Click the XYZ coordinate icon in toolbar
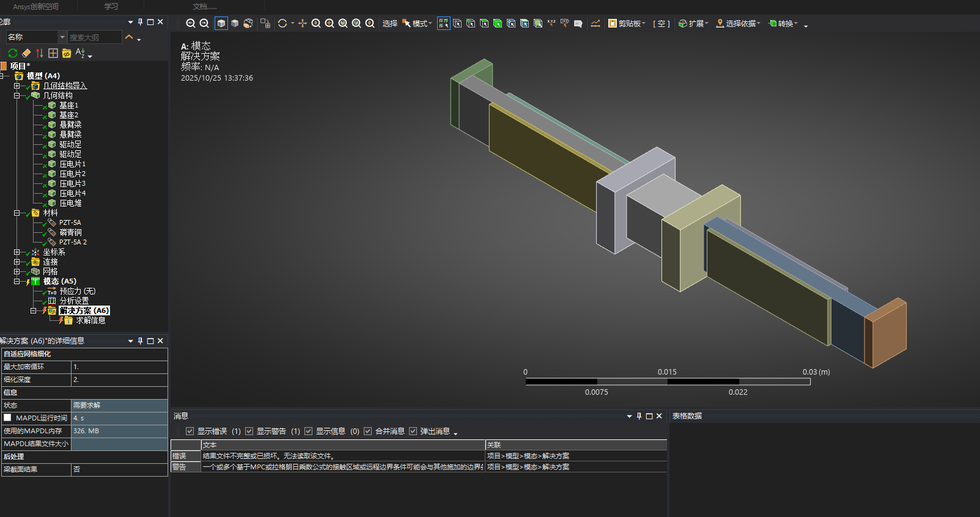The image size is (980, 517). [x=551, y=23]
